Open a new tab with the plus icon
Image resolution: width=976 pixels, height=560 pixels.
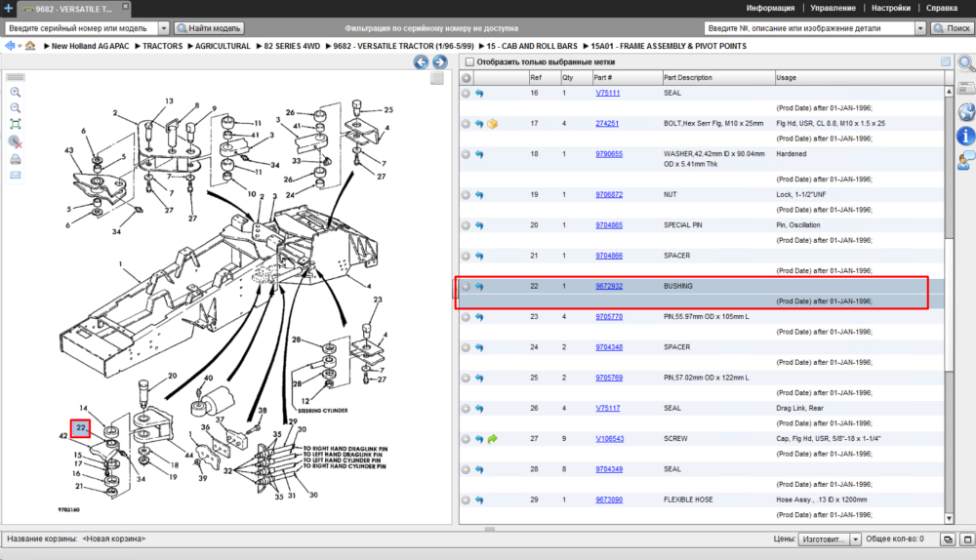[x=8, y=8]
